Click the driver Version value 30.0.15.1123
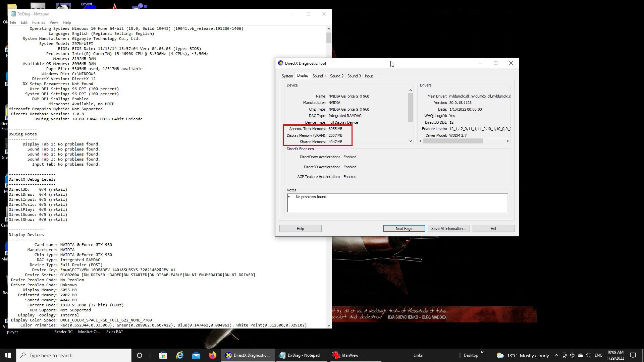Screen dimensions: 644x362 pyautogui.click(x=460, y=103)
